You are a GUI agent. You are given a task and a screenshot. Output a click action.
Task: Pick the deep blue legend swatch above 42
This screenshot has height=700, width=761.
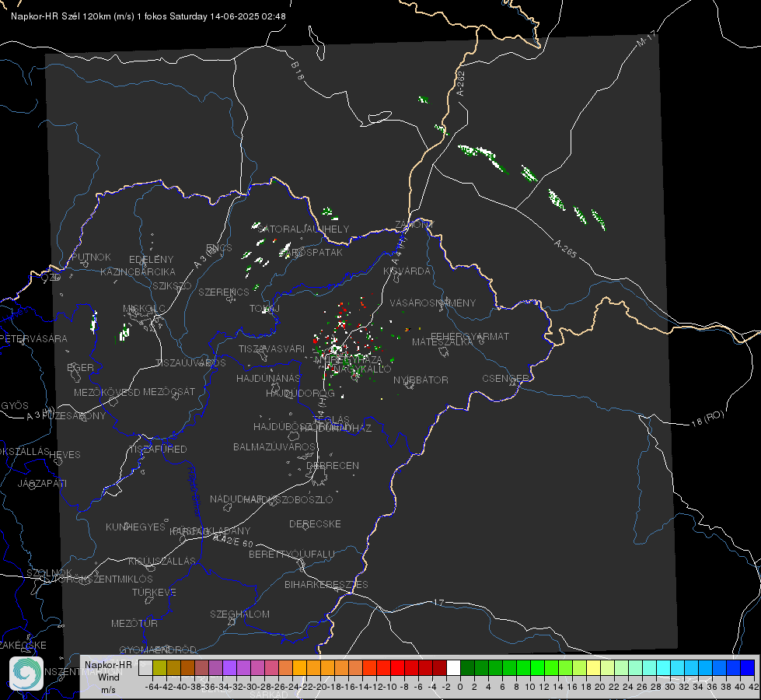748,667
